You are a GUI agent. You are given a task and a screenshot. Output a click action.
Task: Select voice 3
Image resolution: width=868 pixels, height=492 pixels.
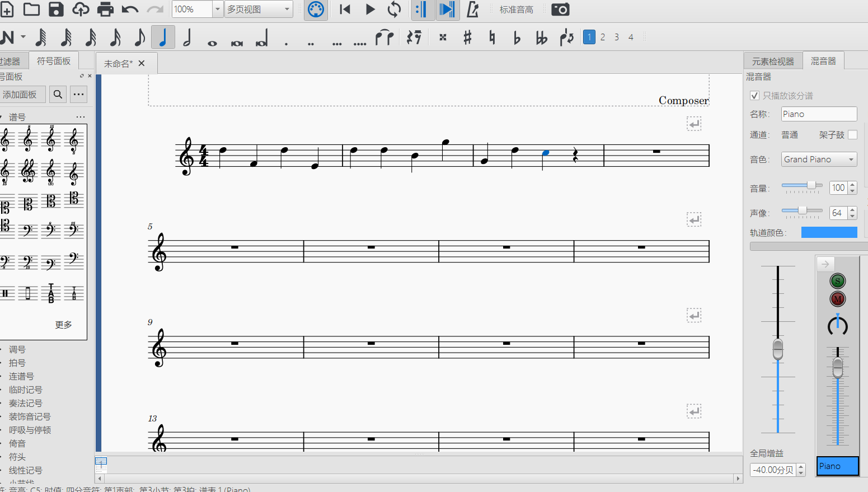(x=617, y=37)
